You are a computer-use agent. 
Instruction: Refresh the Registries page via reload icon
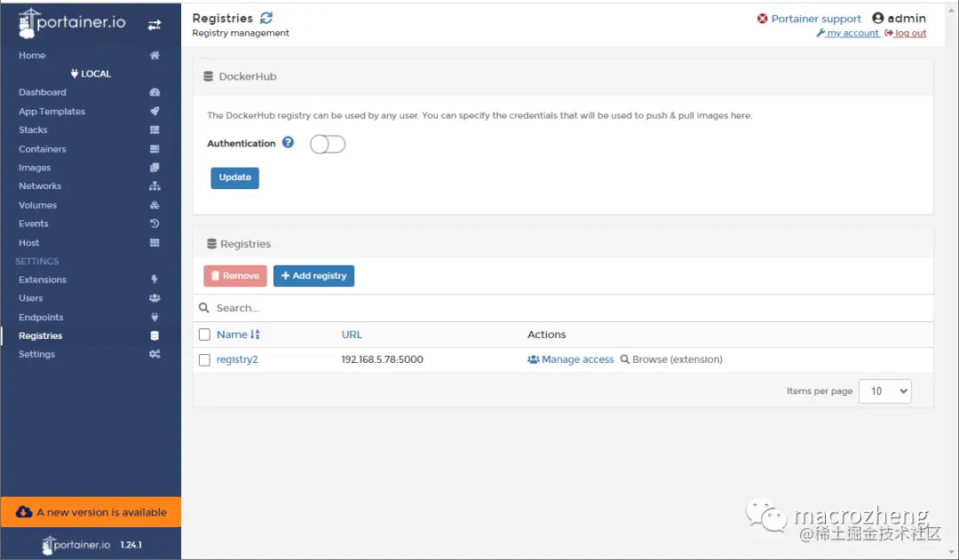(x=266, y=18)
